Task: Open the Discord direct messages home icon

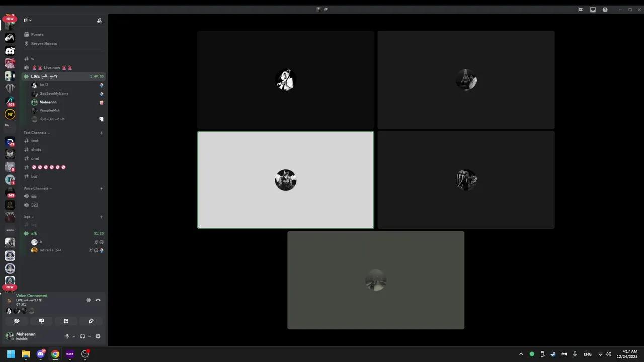Action: (x=10, y=51)
